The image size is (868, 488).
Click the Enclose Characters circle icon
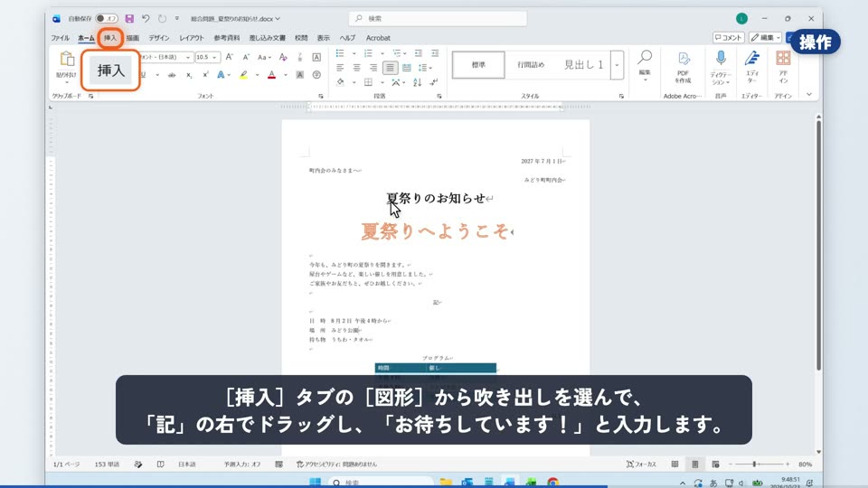point(316,75)
